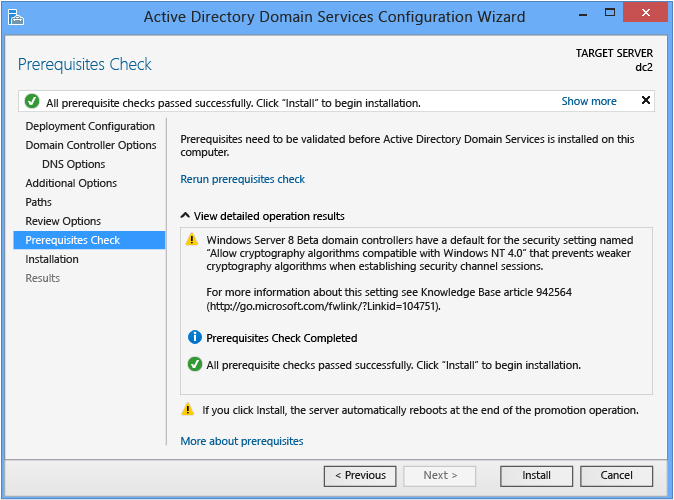
Task: Click the Install button
Action: click(536, 475)
